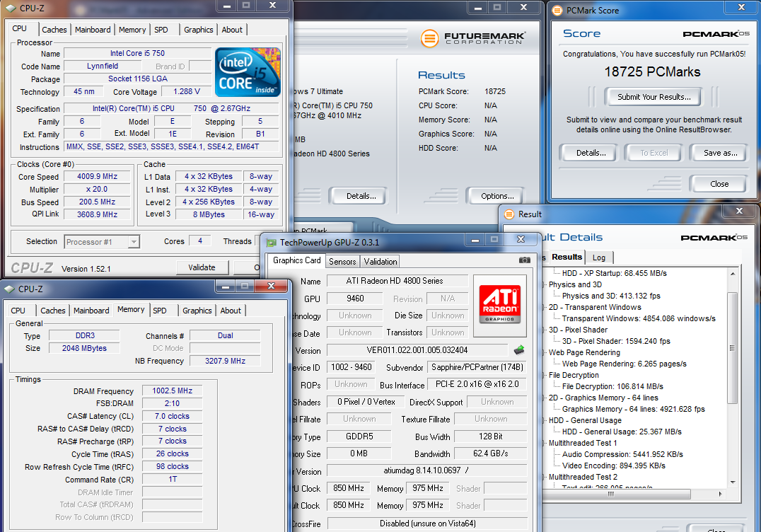Click the GPU-Z screenshot camera icon

coord(524,260)
